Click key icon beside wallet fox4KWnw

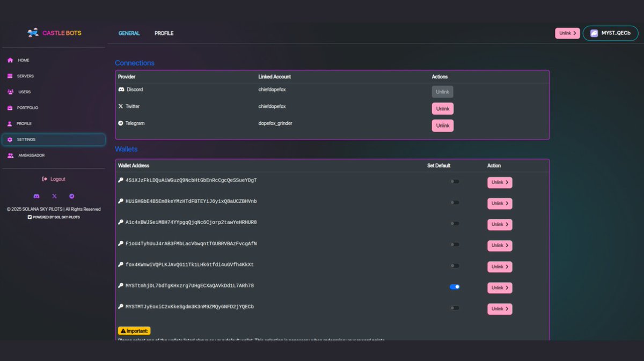coord(121,264)
